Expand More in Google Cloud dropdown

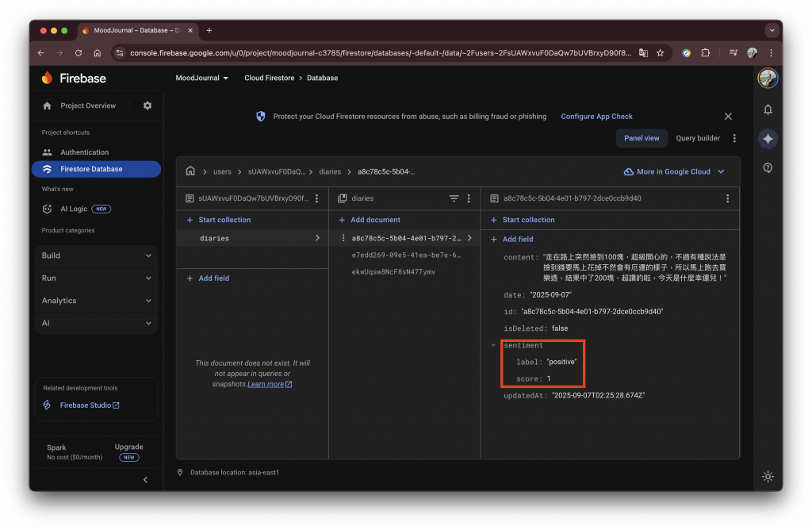[674, 172]
